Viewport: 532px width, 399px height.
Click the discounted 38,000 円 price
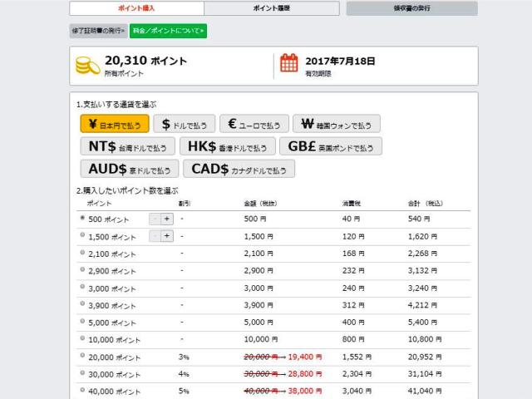pyautogui.click(x=305, y=391)
